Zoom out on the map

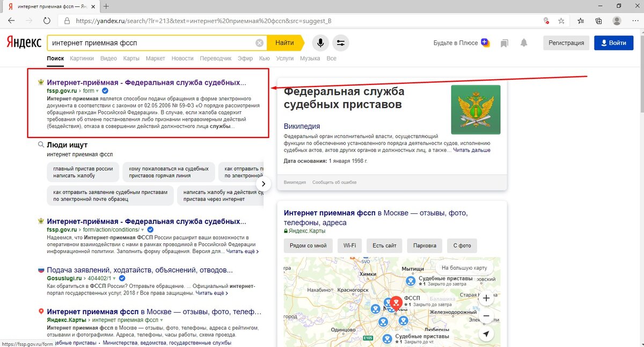tap(486, 316)
